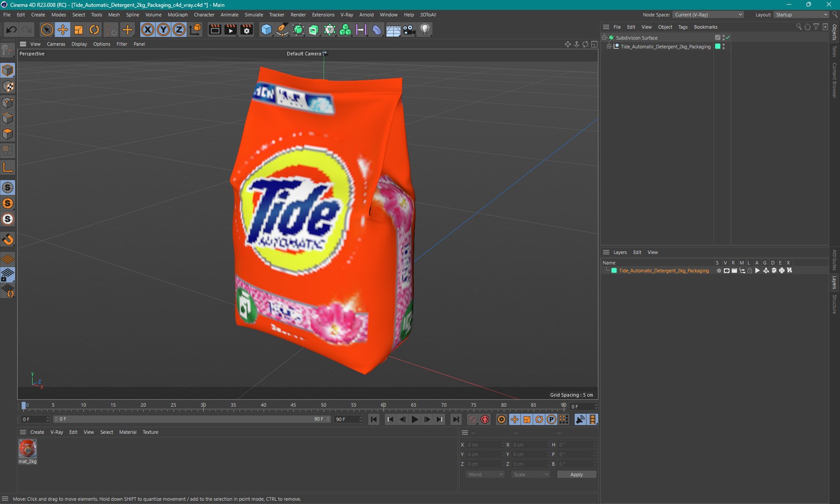Open the File menu

(x=7, y=14)
